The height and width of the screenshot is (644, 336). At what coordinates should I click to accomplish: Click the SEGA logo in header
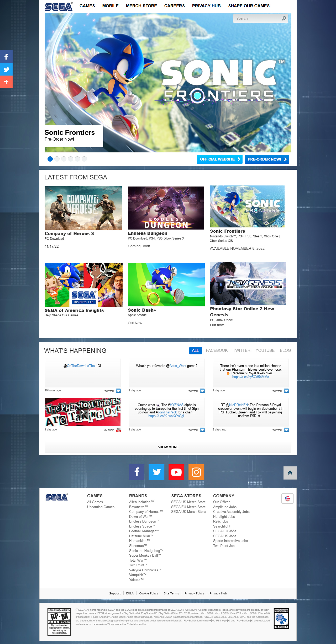pos(59,6)
